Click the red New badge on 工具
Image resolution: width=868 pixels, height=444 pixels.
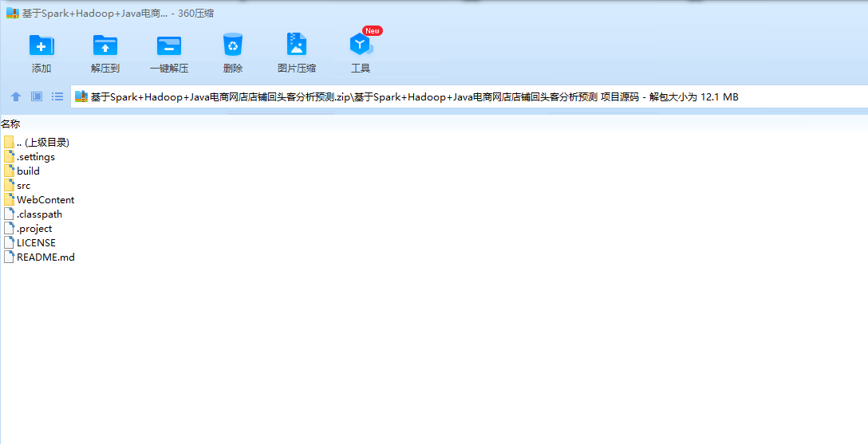click(373, 31)
